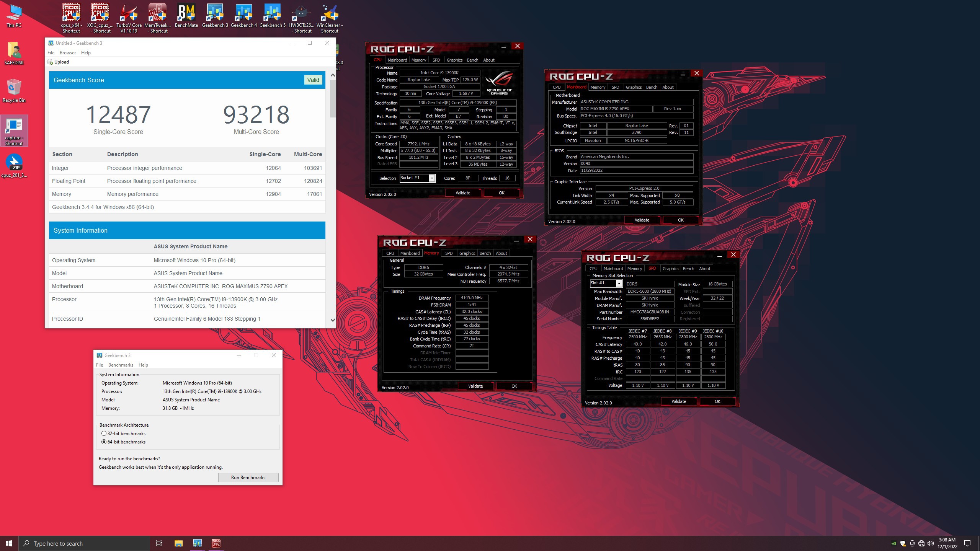Open Geekbench 4 desktop icon
This screenshot has width=980, height=551.
244,15
